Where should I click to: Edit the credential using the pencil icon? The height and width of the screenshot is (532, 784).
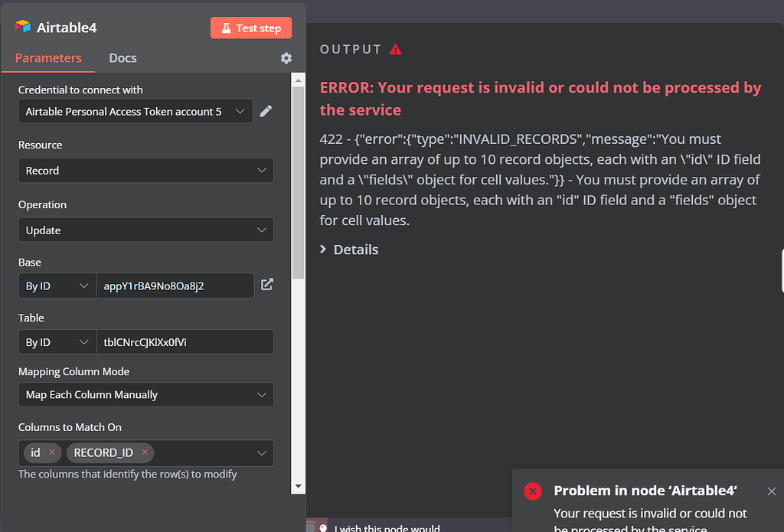[x=266, y=110]
